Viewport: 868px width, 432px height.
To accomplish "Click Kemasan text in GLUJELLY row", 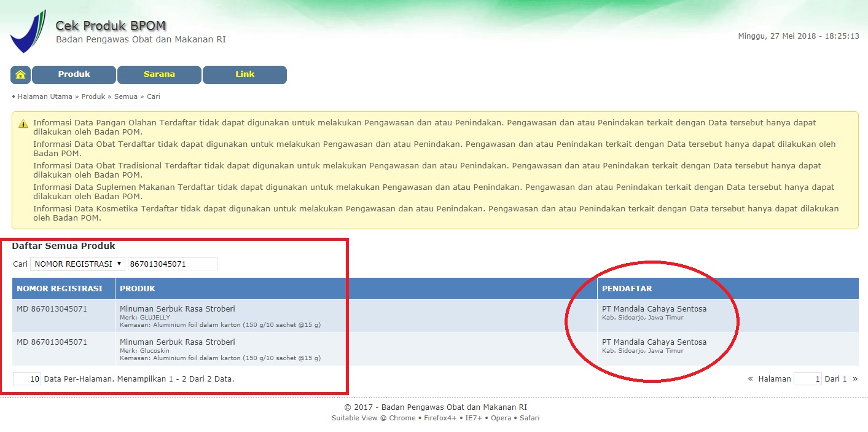I will [x=220, y=324].
